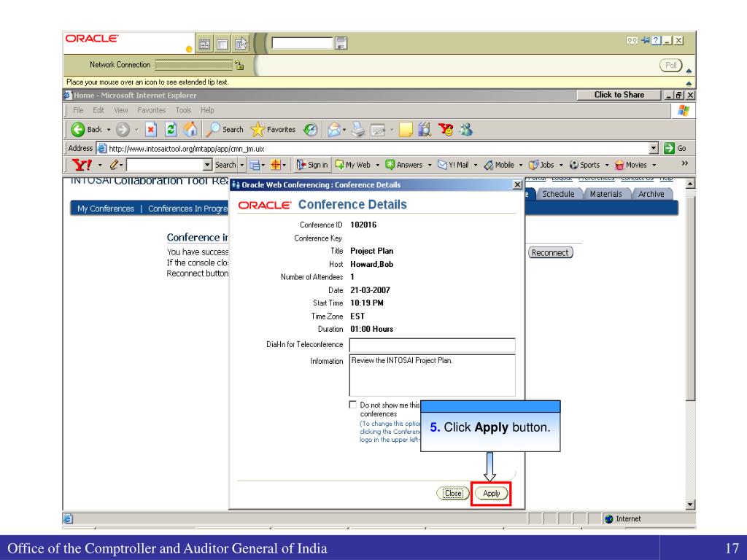The width and height of the screenshot is (747, 560).
Task: Click the Apply button
Action: 491,494
